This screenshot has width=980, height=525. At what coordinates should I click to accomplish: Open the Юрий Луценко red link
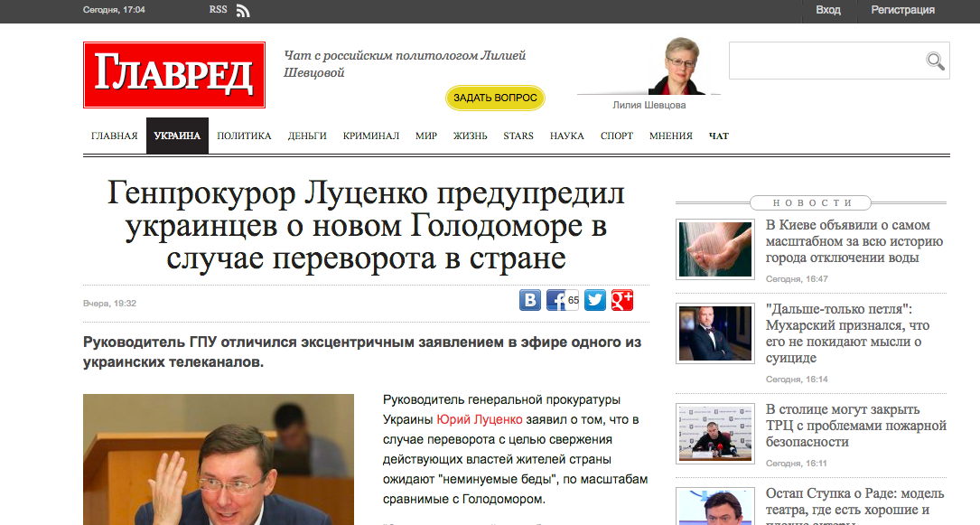(x=480, y=419)
